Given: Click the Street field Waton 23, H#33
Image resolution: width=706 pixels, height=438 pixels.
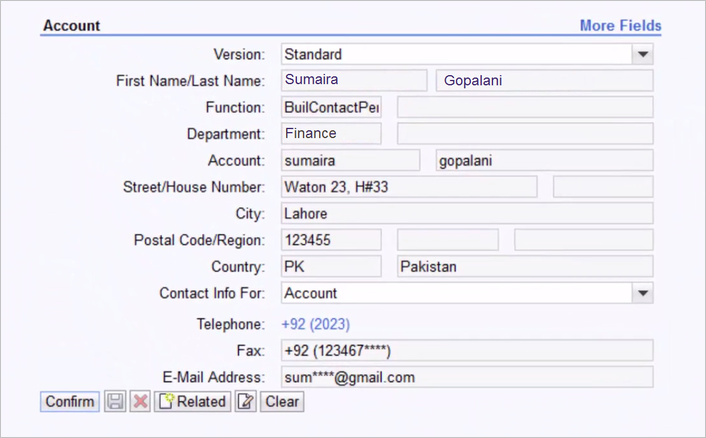Looking at the screenshot, I should point(409,187).
